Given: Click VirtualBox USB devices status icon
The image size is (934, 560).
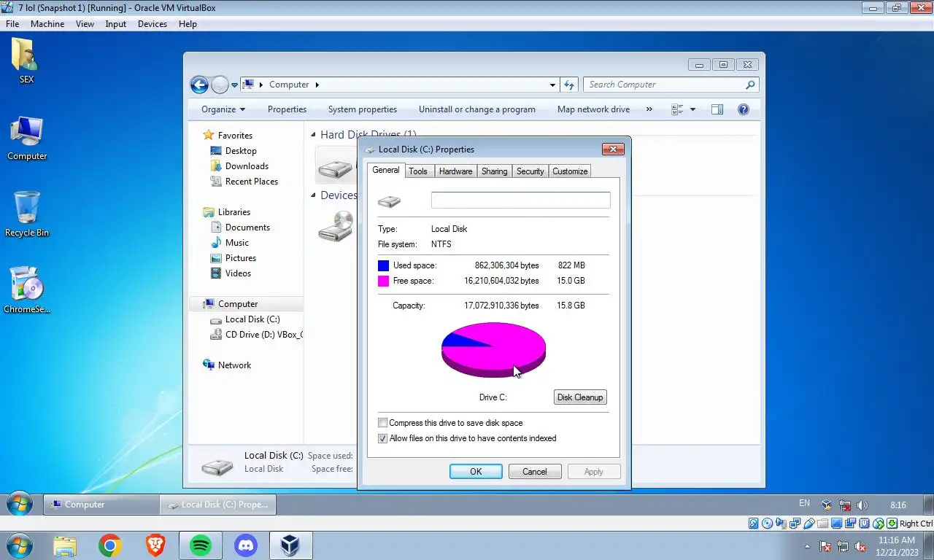Looking at the screenshot, I should (809, 524).
